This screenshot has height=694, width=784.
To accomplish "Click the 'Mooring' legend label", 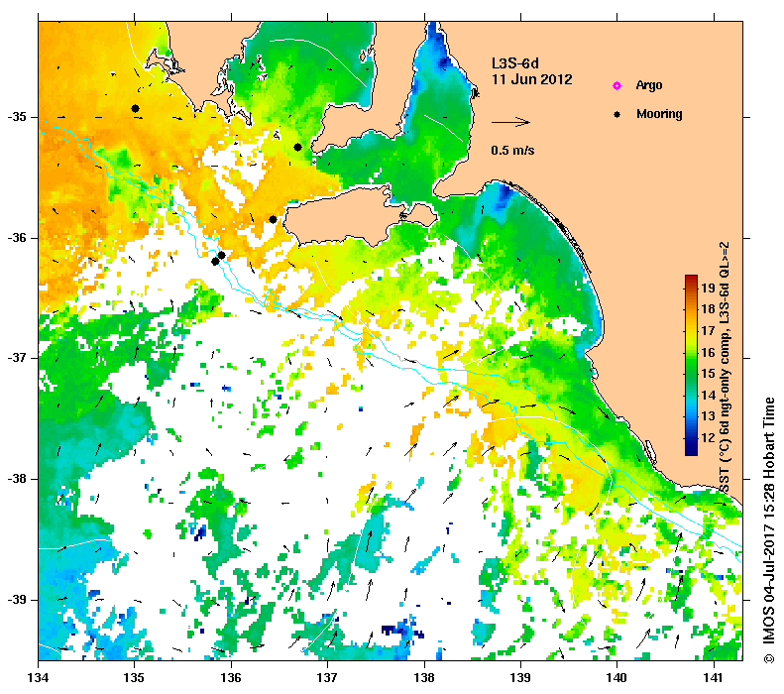I will click(x=659, y=114).
